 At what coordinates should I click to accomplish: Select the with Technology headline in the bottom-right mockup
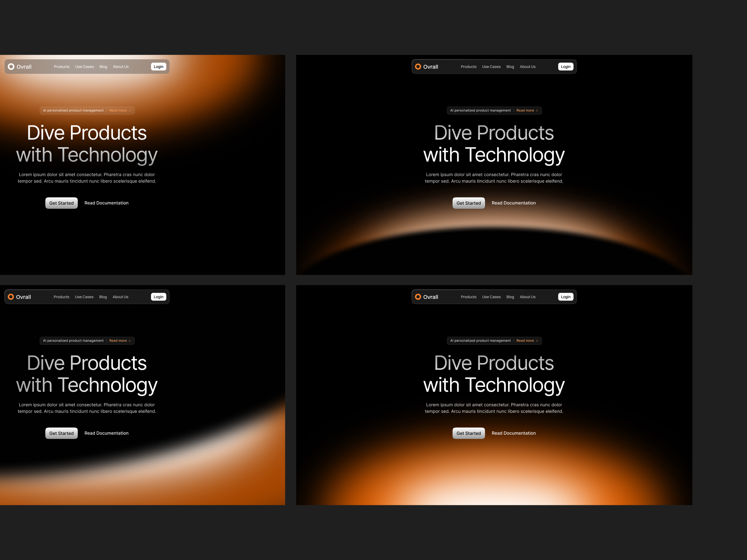click(x=494, y=385)
